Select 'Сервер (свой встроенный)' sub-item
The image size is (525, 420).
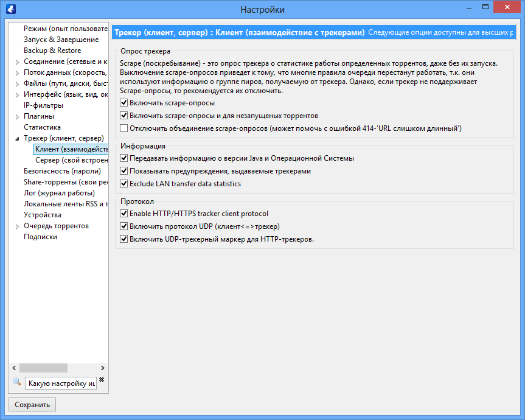(x=72, y=160)
